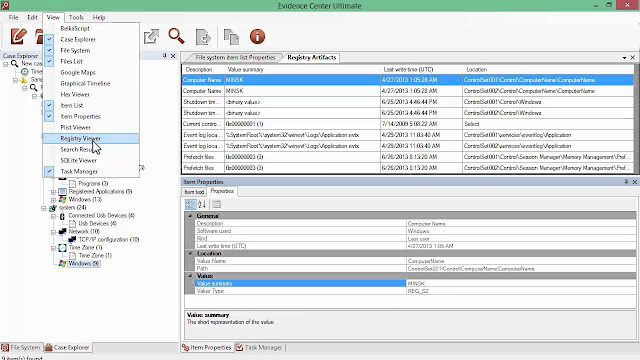Click the Connected Usb Devices icon
The width and height of the screenshot is (640, 360).
pos(62,216)
